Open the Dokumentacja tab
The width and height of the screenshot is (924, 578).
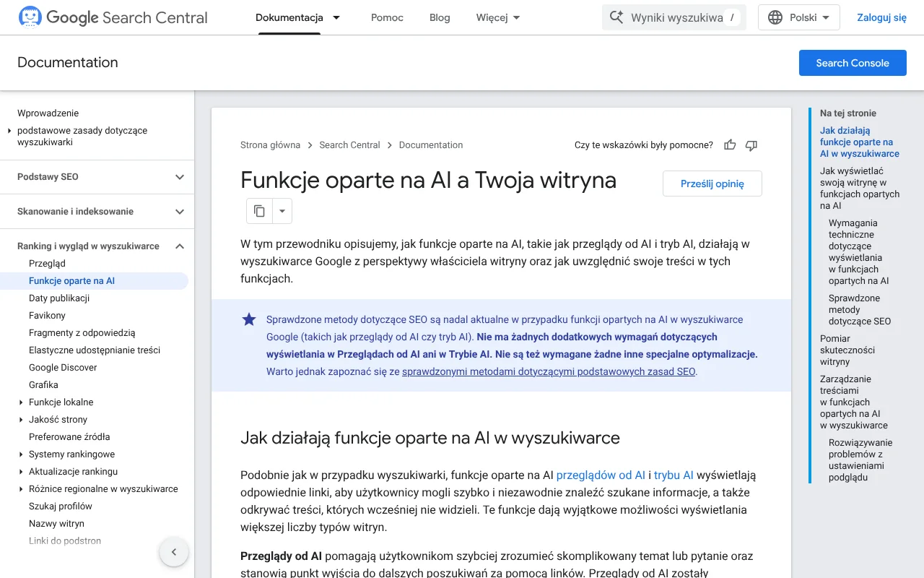[289, 17]
